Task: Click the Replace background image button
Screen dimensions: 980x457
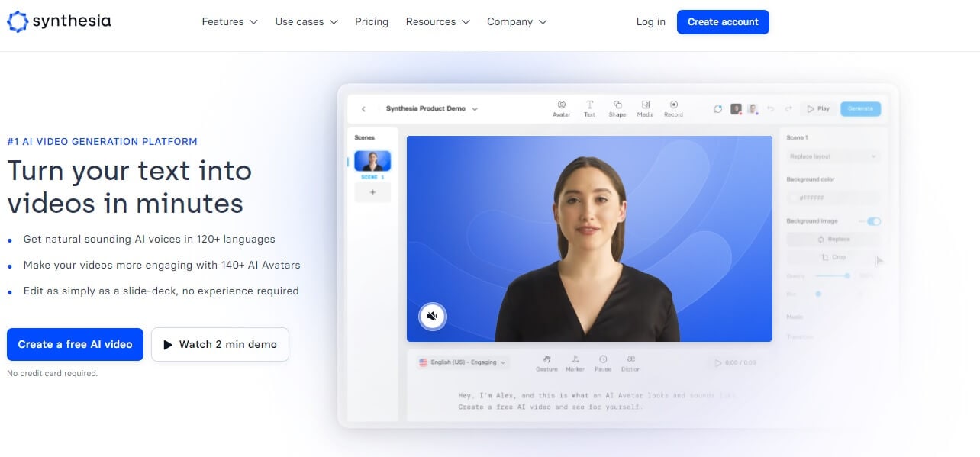Action: (833, 240)
